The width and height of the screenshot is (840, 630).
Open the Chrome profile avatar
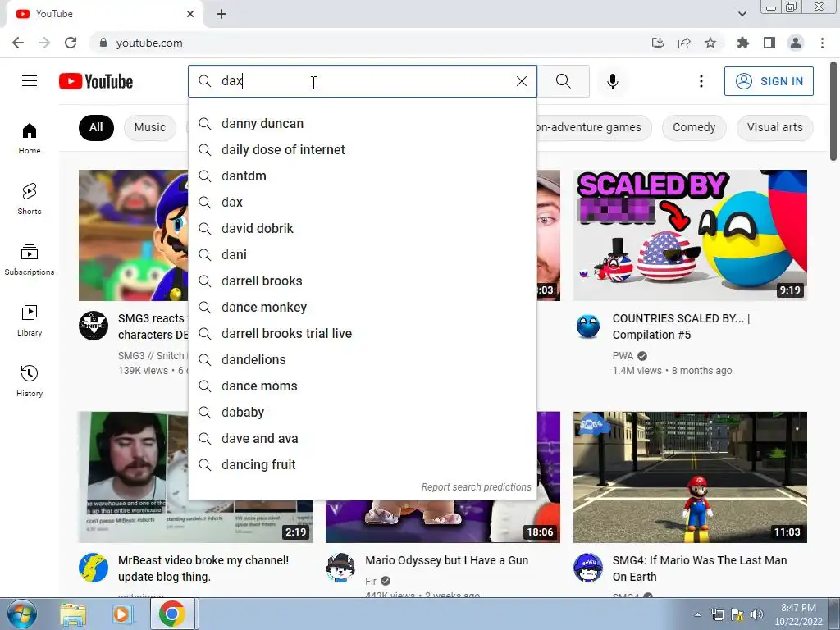pyautogui.click(x=796, y=43)
